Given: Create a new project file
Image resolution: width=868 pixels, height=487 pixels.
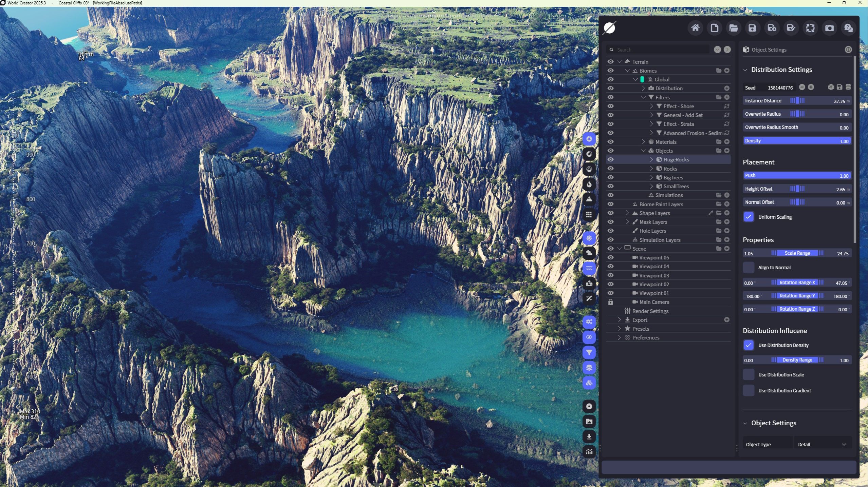Looking at the screenshot, I should click(714, 28).
